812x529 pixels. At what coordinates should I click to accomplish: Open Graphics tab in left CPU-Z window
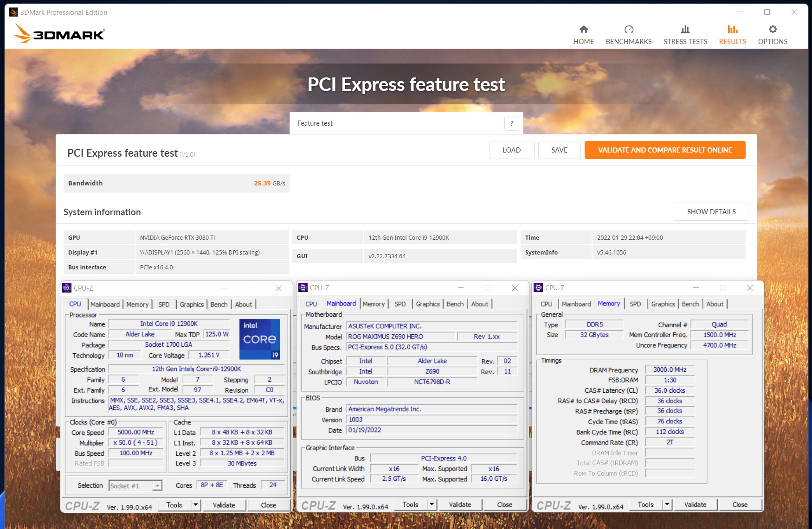pos(192,304)
